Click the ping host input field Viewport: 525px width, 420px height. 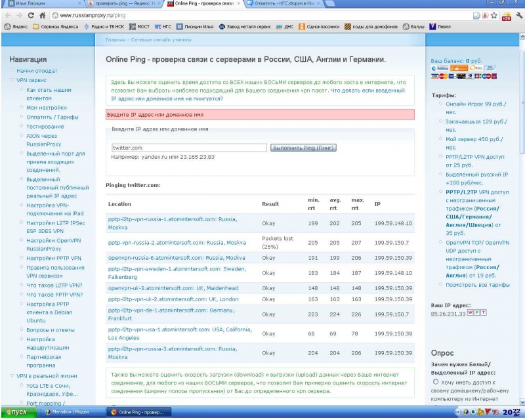pos(189,148)
